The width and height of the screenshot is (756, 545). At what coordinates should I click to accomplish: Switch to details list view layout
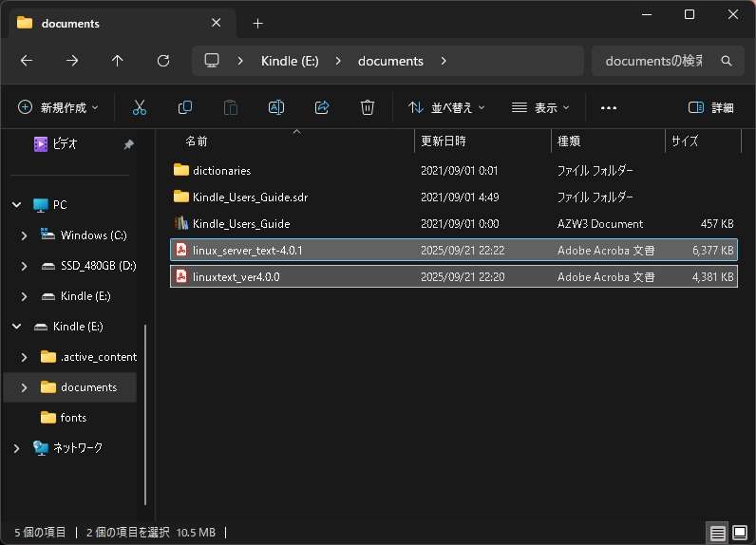717,532
